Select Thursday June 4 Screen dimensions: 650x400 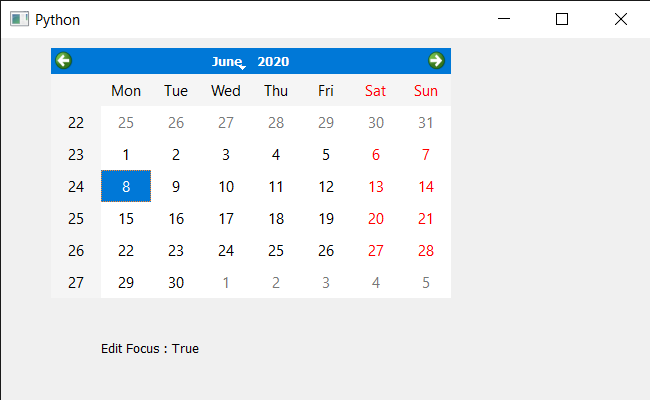[276, 155]
